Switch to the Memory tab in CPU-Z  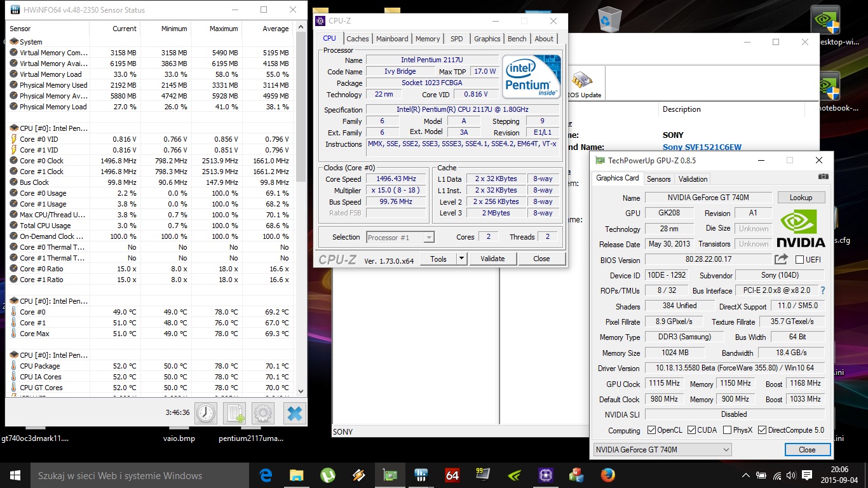click(x=428, y=39)
